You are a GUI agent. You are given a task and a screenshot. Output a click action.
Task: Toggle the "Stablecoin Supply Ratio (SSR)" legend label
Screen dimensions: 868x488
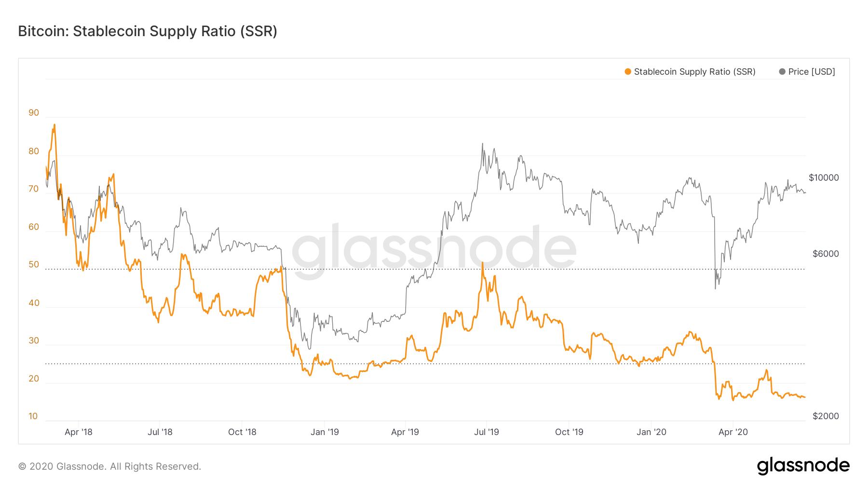(x=694, y=72)
